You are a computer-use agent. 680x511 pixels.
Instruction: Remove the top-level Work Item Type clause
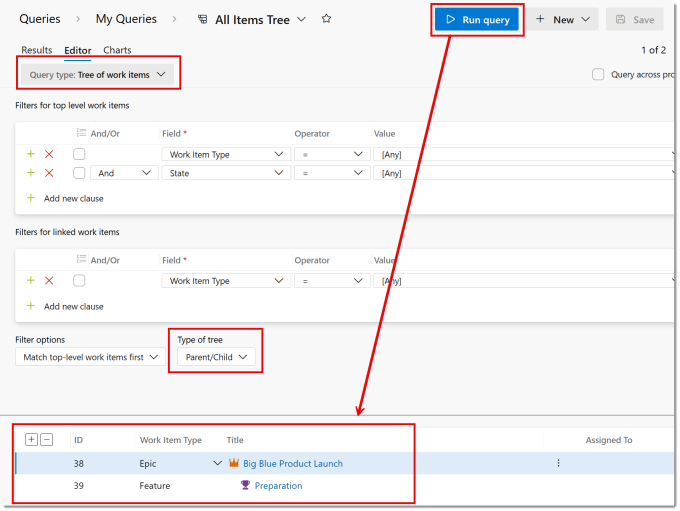(x=49, y=154)
